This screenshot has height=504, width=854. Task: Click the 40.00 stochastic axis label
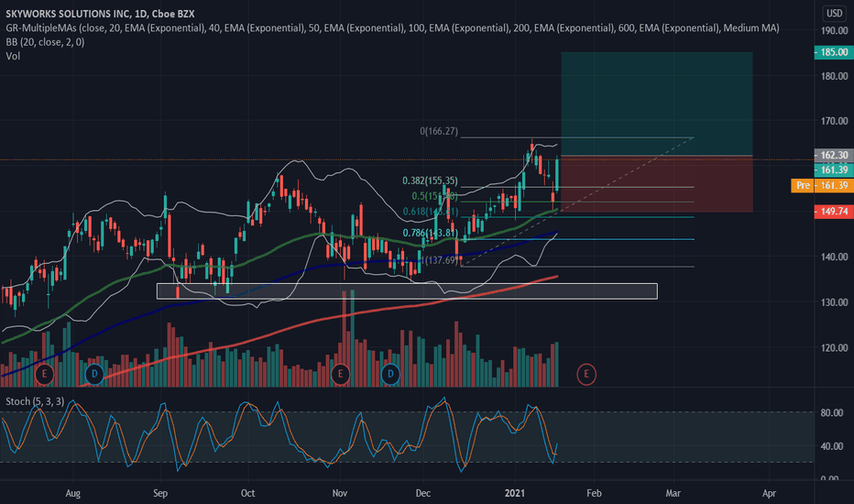[832, 446]
